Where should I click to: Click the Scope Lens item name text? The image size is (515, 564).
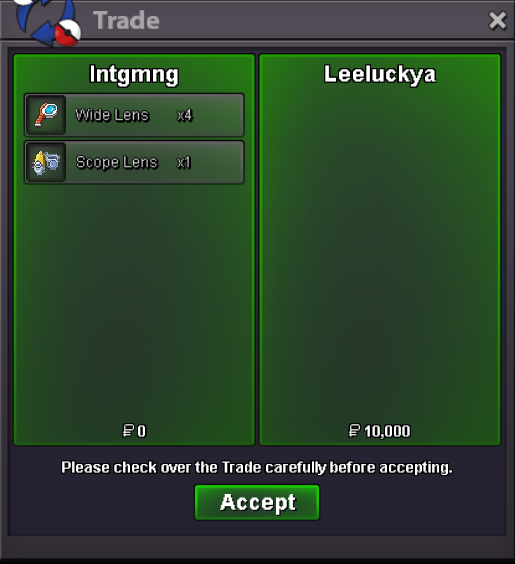[x=117, y=162]
